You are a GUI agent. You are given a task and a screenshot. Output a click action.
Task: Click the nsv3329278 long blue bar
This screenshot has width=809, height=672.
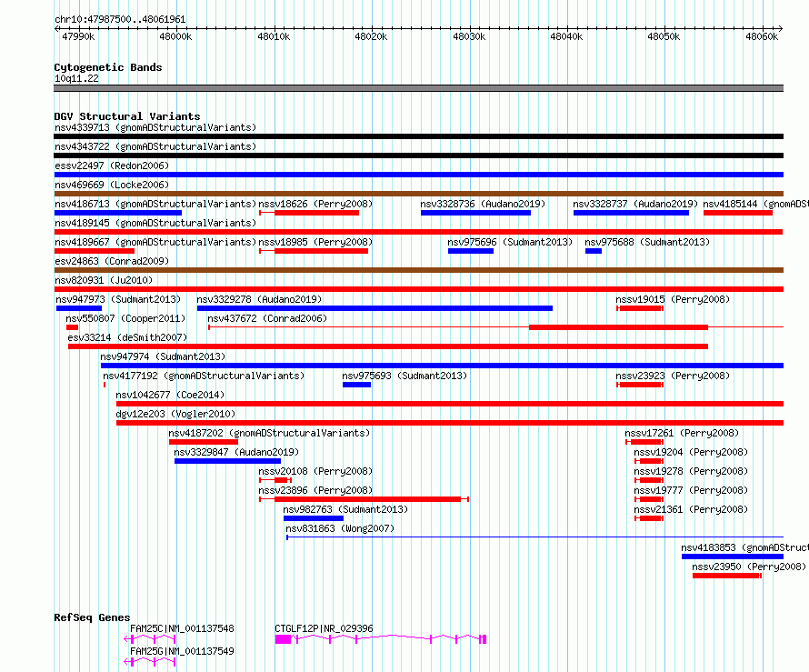tap(375, 308)
